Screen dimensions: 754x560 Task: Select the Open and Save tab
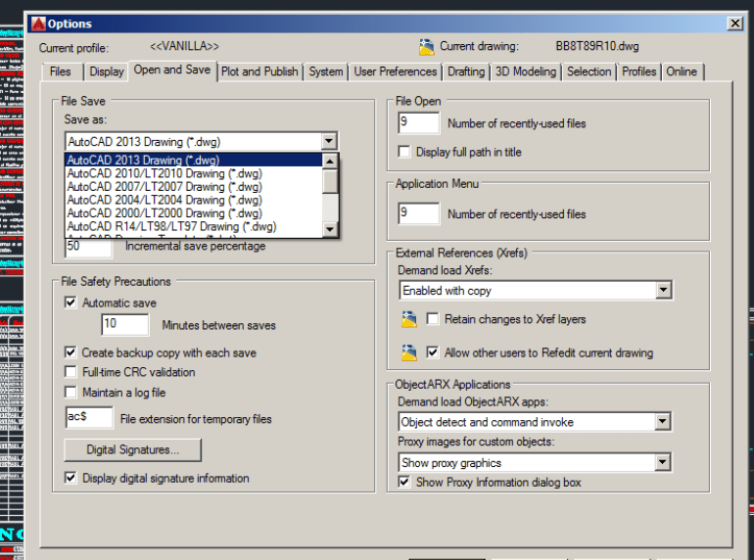[172, 70]
